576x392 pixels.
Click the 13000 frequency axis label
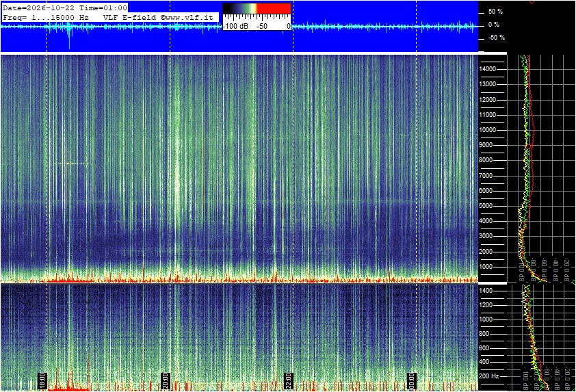click(x=488, y=84)
